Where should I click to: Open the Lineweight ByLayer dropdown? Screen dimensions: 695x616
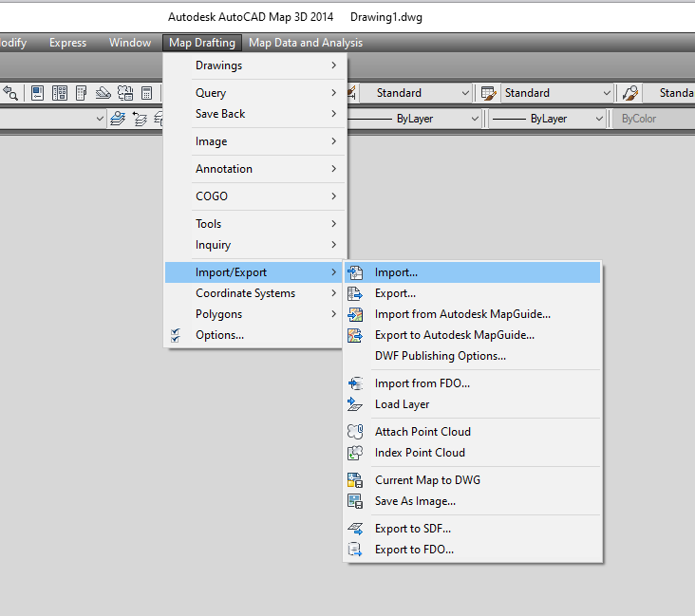547,119
